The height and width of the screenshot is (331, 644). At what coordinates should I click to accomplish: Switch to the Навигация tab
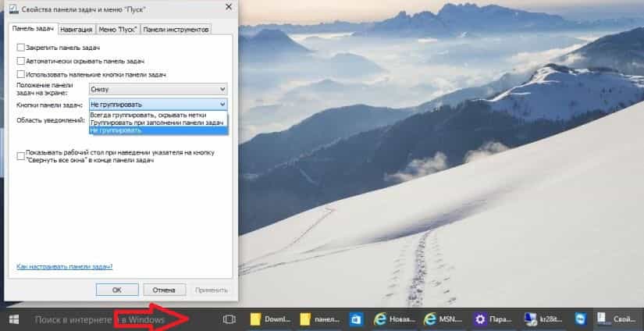point(77,29)
